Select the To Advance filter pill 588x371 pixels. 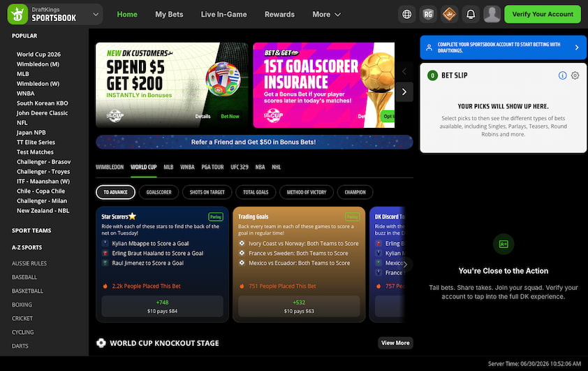click(115, 192)
